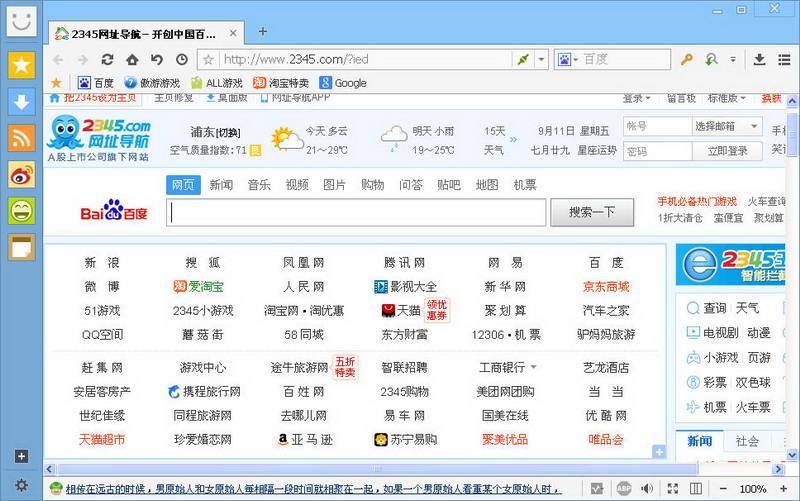
Task: Open the search engine dropdown beside 百度
Action: (x=567, y=59)
